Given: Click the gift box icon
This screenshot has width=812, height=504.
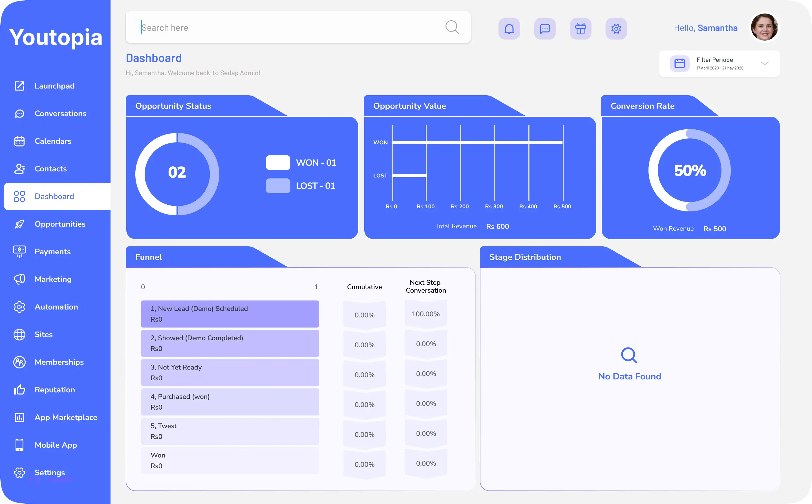Looking at the screenshot, I should click(580, 29).
